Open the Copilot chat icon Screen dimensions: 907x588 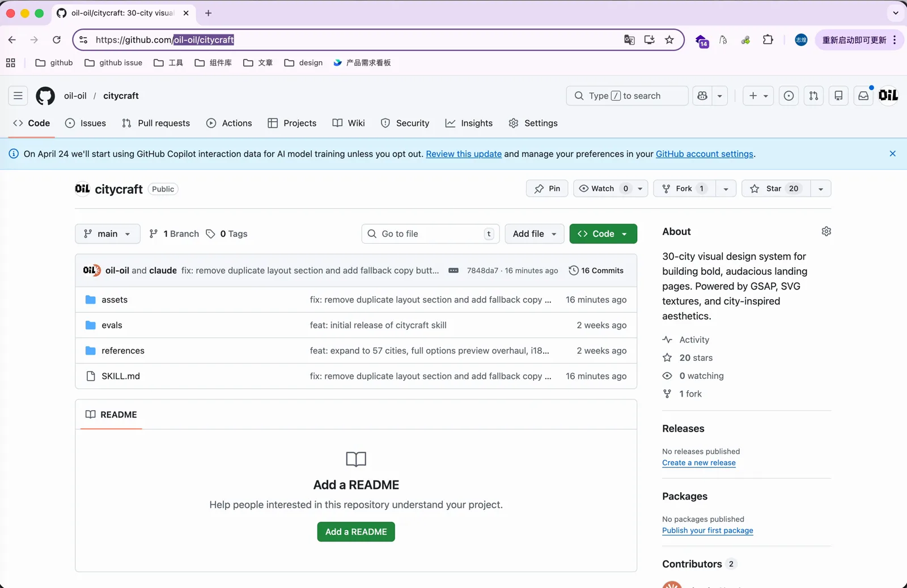click(x=702, y=96)
